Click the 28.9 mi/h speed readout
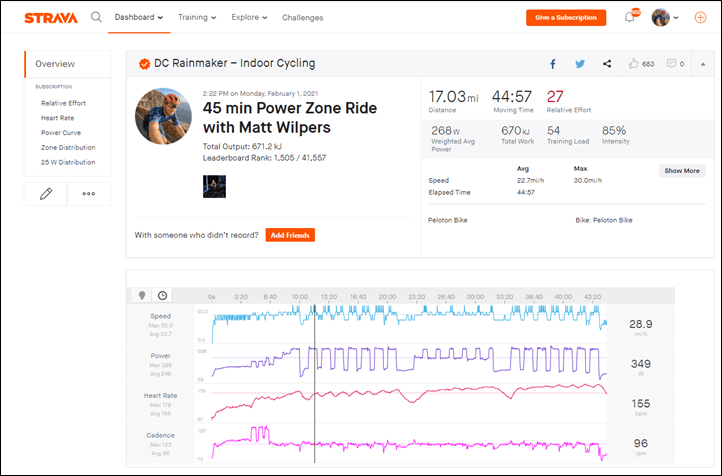 [x=640, y=324]
